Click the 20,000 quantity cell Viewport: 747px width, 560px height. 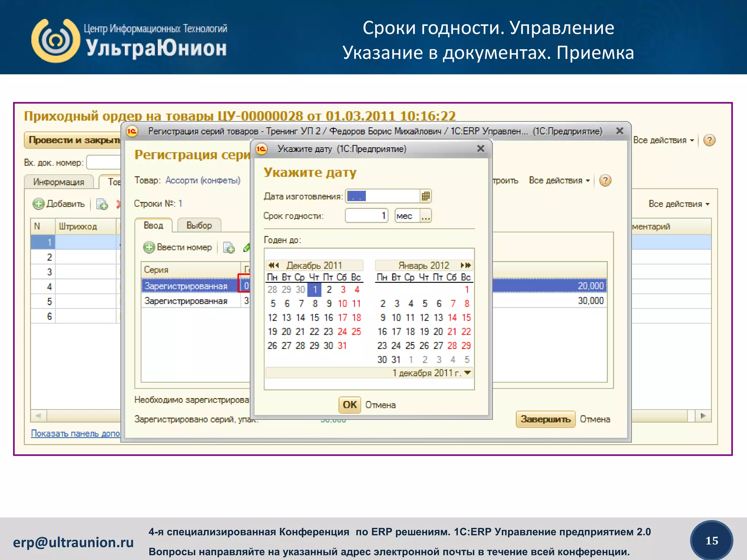pos(591,286)
